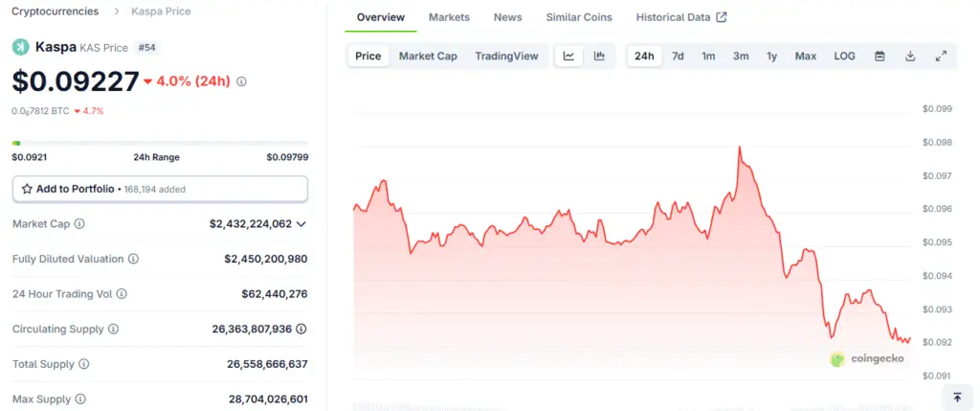Open the Similar Coins tab
This screenshot has width=980, height=411.
pyautogui.click(x=579, y=17)
